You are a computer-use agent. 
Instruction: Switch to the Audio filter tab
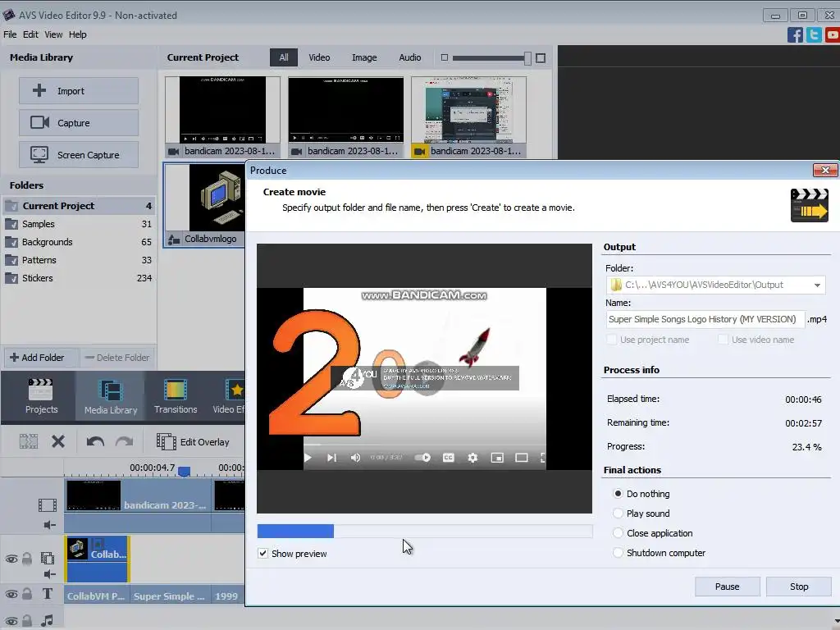410,57
